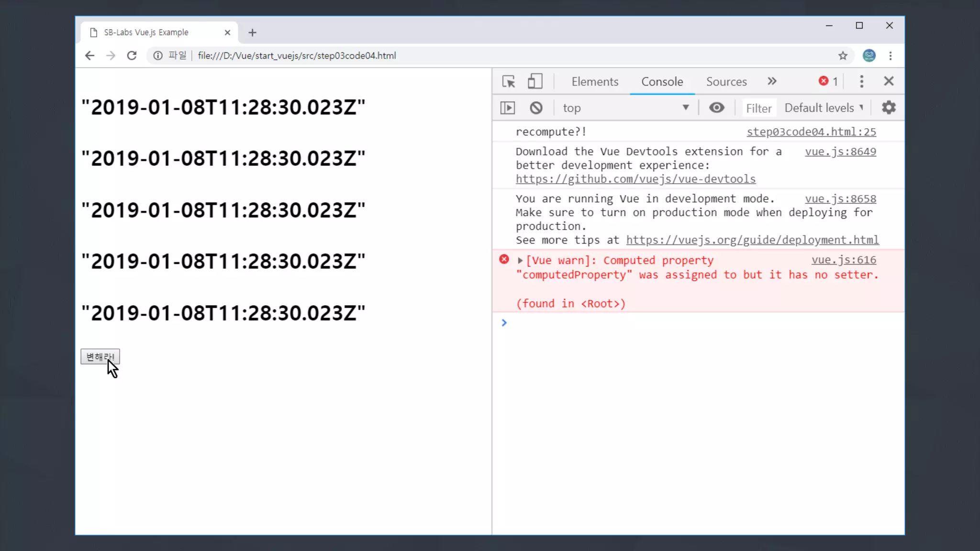Bookmark this page with star icon
Viewport: 980px width, 551px height.
pos(843,56)
